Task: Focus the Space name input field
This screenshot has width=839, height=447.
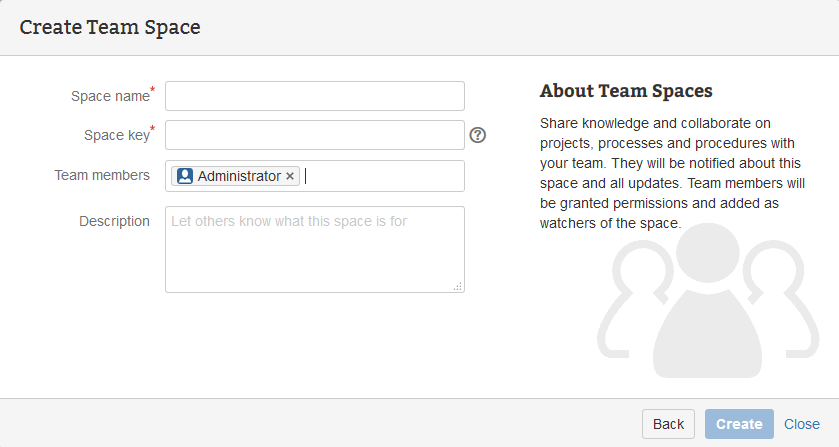Action: [x=315, y=96]
